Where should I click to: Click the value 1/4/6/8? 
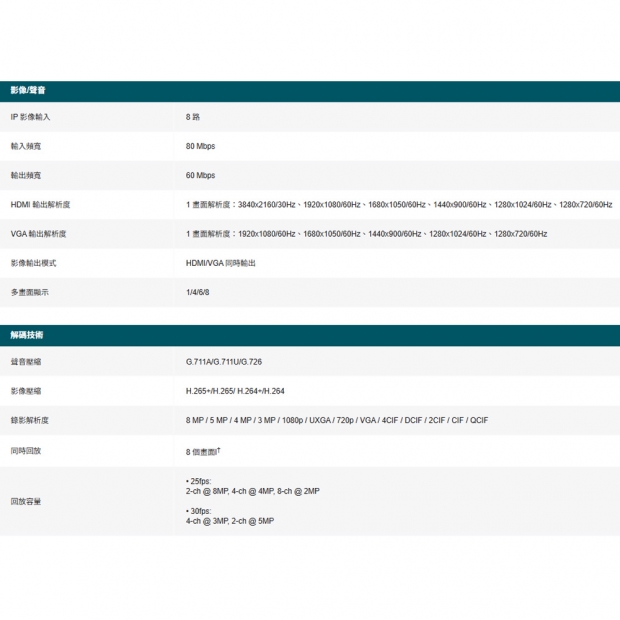pos(198,293)
